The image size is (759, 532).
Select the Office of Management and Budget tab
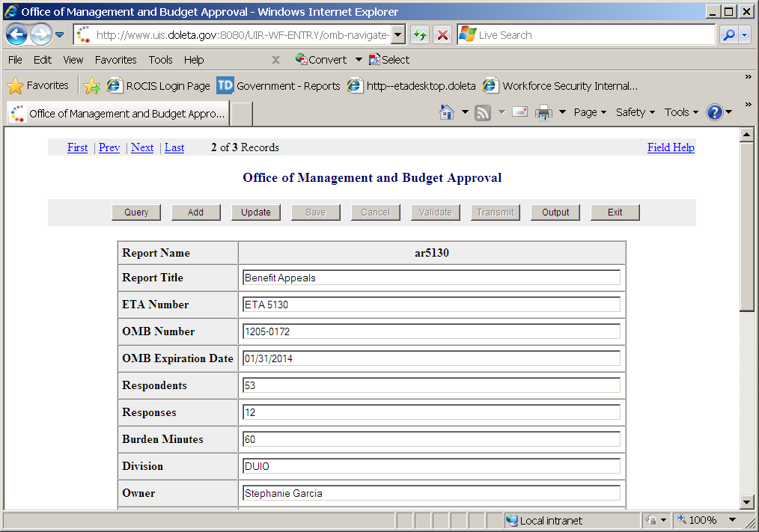tap(117, 114)
